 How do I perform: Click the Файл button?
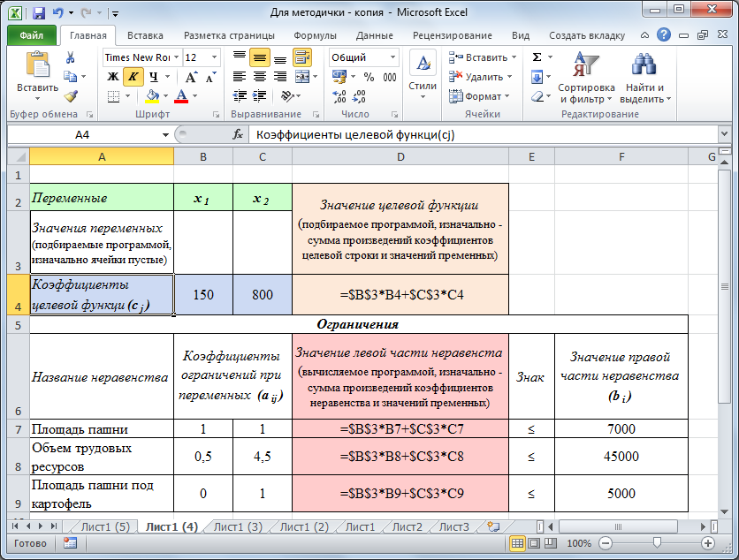pyautogui.click(x=31, y=35)
